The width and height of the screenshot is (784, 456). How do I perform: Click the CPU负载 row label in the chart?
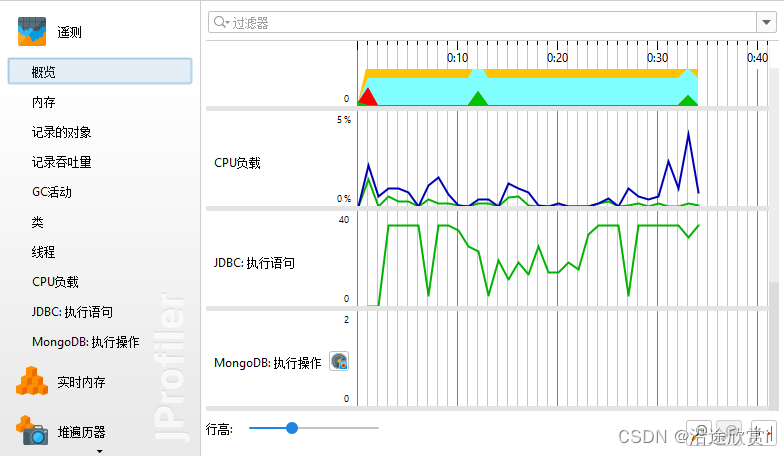237,163
